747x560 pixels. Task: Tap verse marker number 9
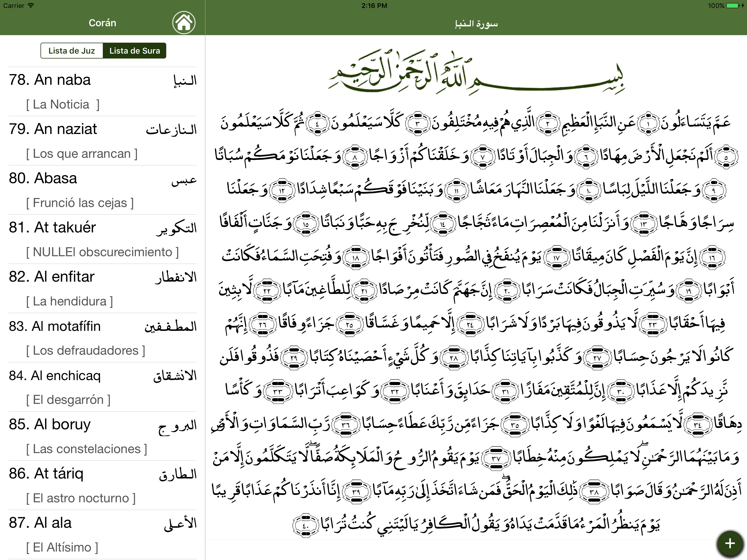(x=714, y=191)
